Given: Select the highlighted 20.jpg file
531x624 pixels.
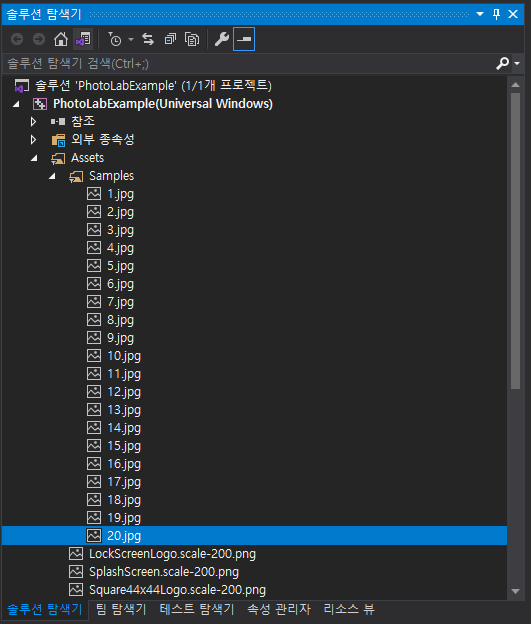Looking at the screenshot, I should [x=254, y=536].
